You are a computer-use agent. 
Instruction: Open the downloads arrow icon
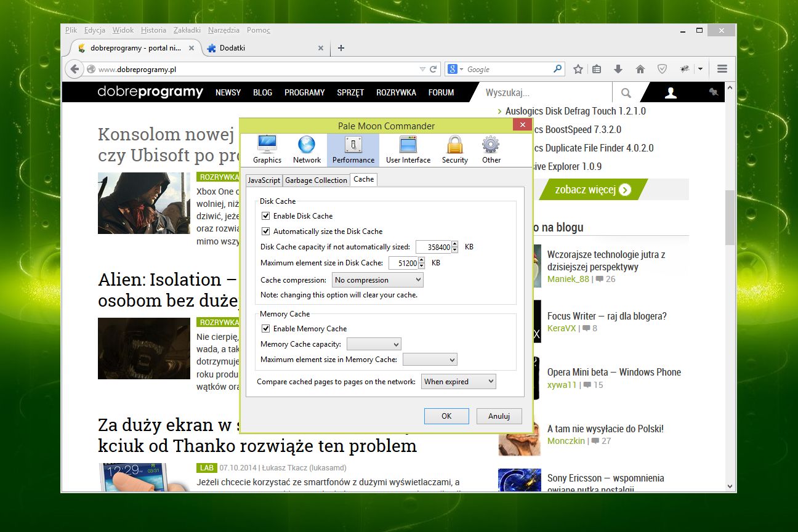click(618, 70)
